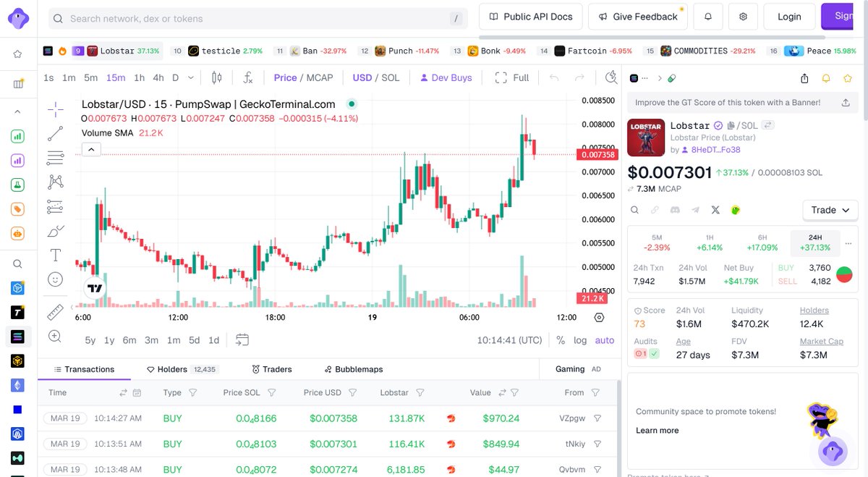Select the trend line drawing tool
Image resolution: width=868 pixels, height=477 pixels.
click(x=55, y=134)
